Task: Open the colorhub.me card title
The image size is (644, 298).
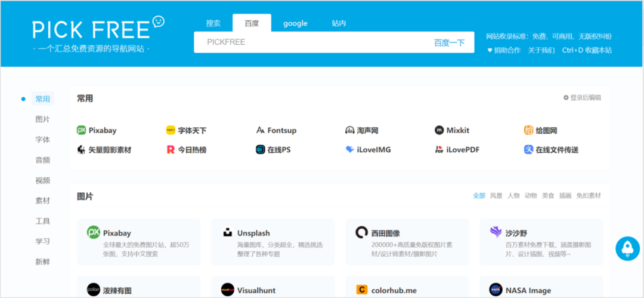Action: [394, 290]
